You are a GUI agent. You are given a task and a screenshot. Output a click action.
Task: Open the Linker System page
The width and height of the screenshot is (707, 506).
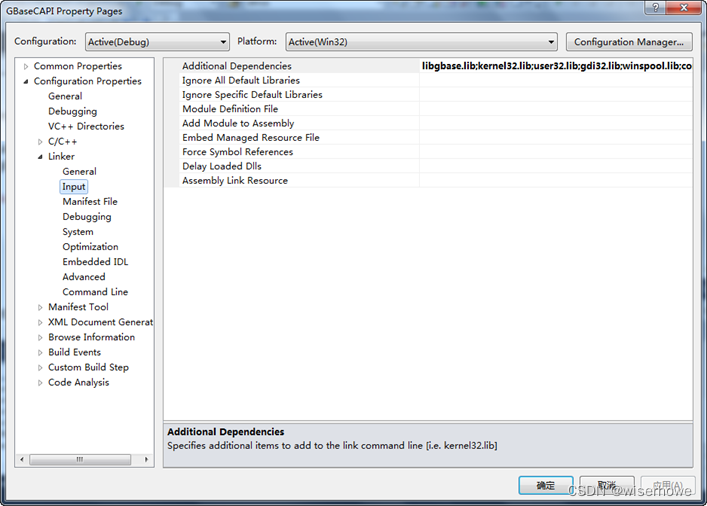[x=78, y=232]
